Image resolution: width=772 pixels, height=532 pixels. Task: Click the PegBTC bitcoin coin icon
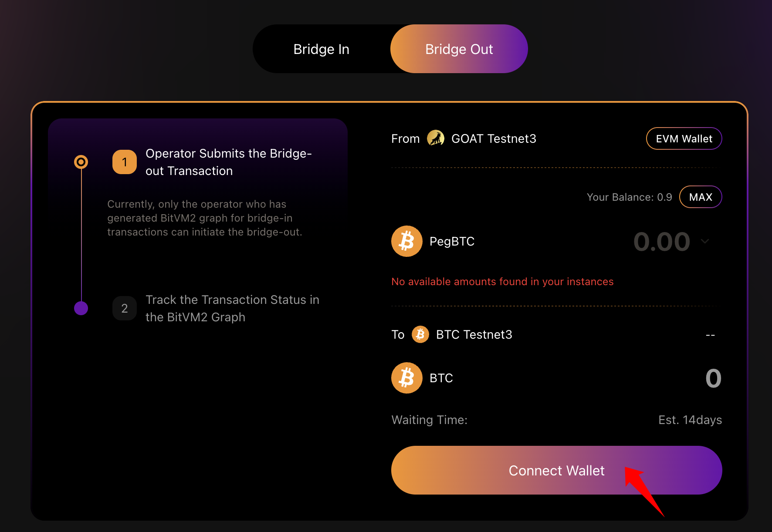point(407,241)
